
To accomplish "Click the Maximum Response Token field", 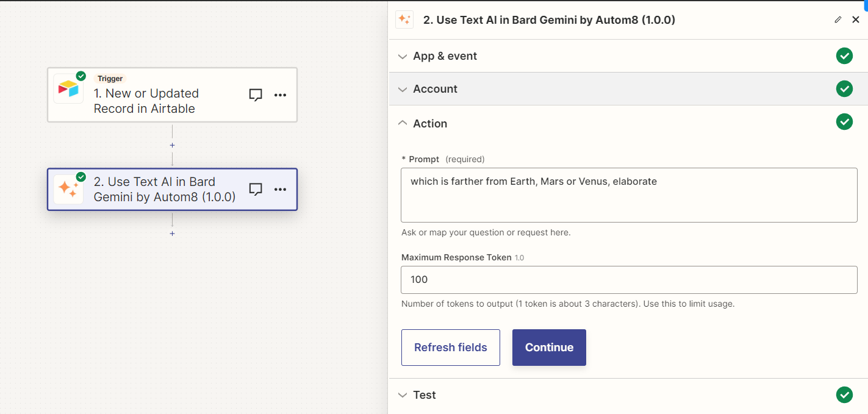I will pos(629,280).
